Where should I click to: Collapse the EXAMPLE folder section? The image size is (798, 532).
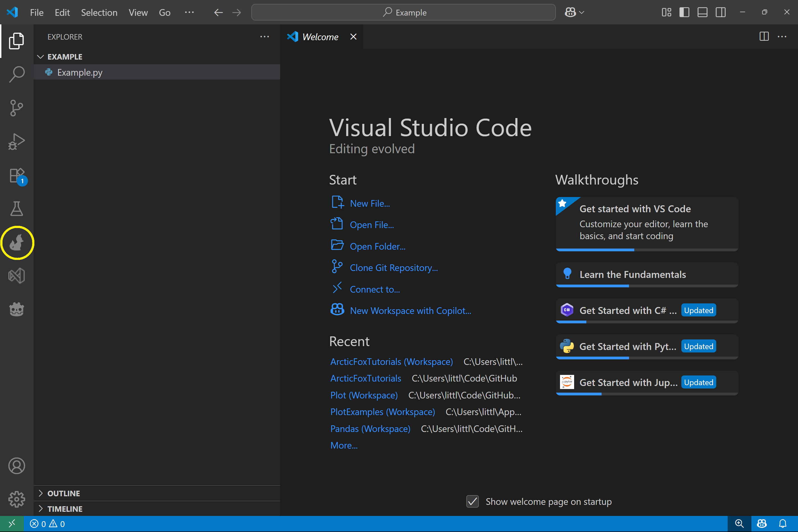coord(157,57)
